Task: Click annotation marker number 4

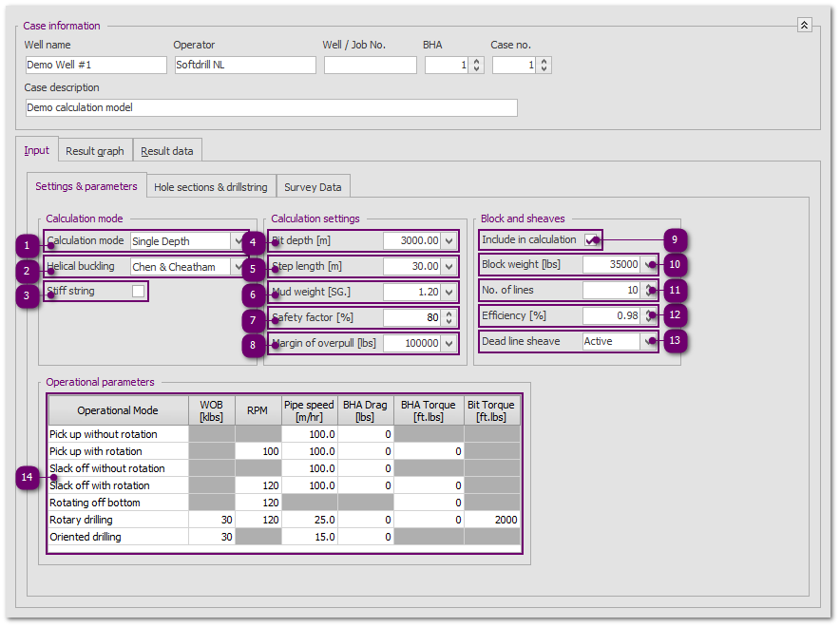Action: (254, 244)
